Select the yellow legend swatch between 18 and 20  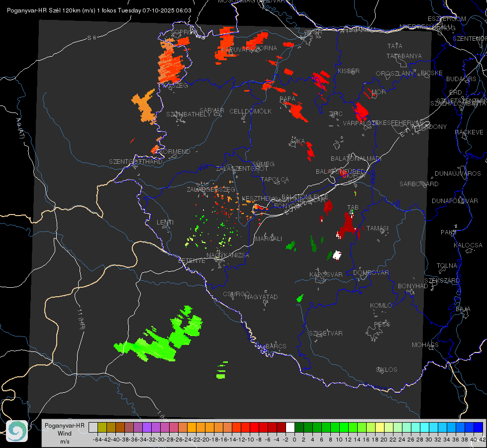(x=380, y=428)
